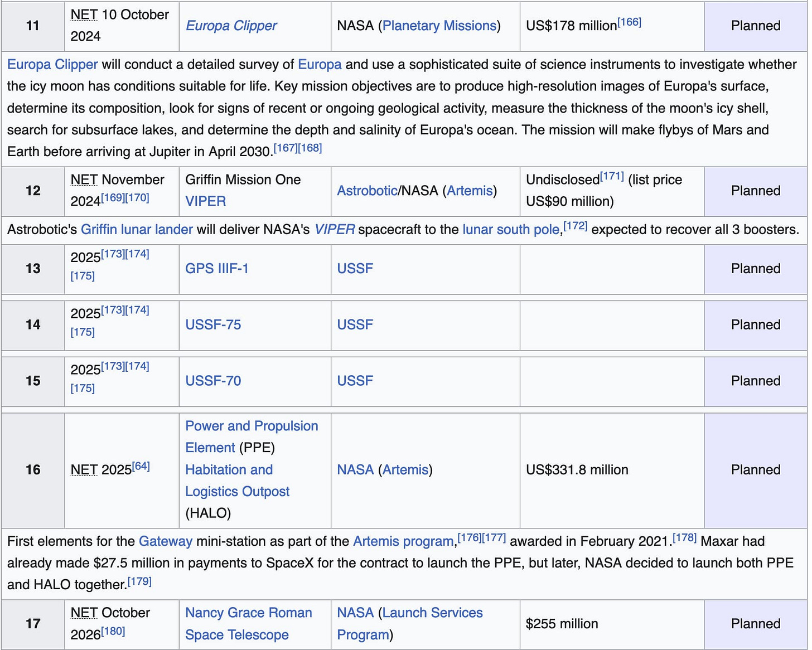This screenshot has height=650, width=812.
Task: Open the lunar south pole link
Action: [511, 230]
